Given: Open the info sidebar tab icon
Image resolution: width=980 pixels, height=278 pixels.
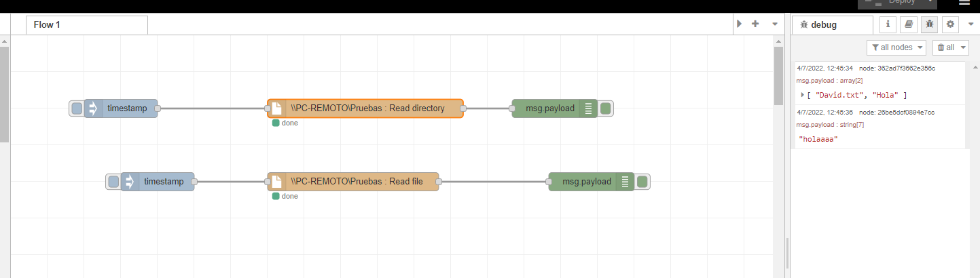Looking at the screenshot, I should click(x=888, y=24).
